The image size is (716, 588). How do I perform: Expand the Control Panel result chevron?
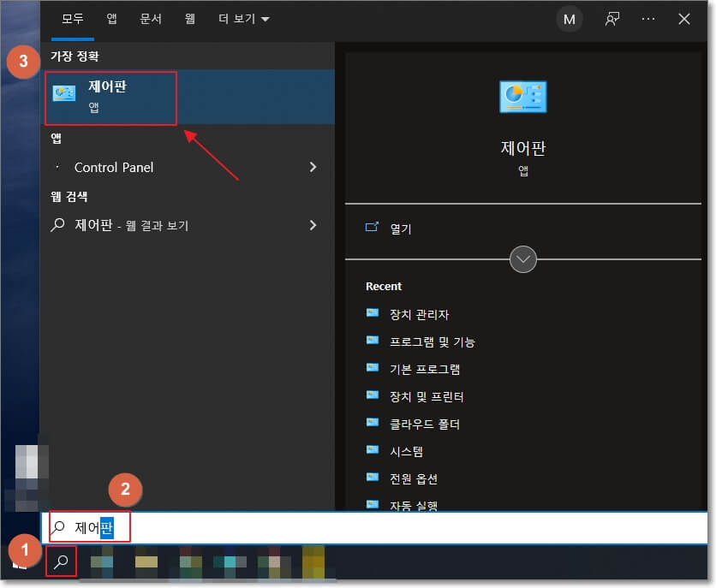[313, 168]
